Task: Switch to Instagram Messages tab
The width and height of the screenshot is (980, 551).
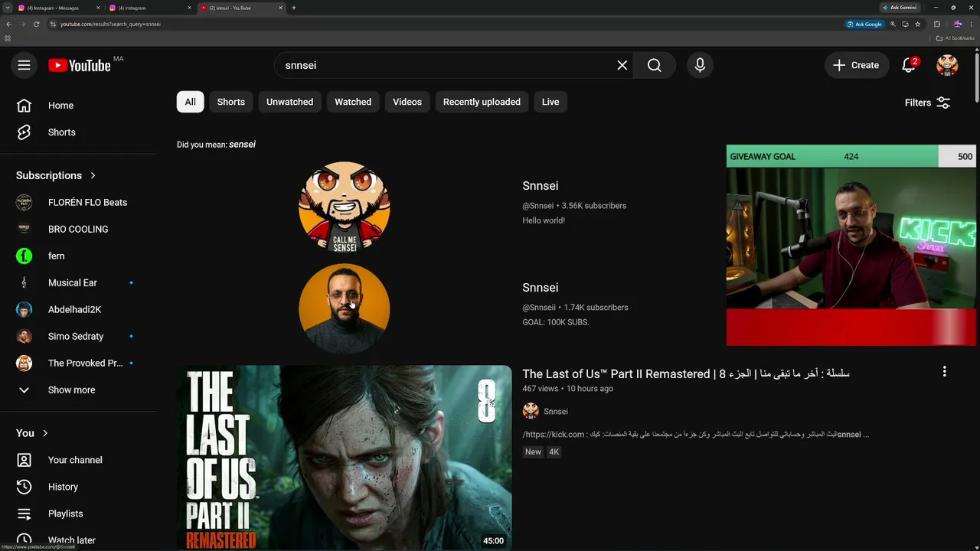Action: [59, 8]
